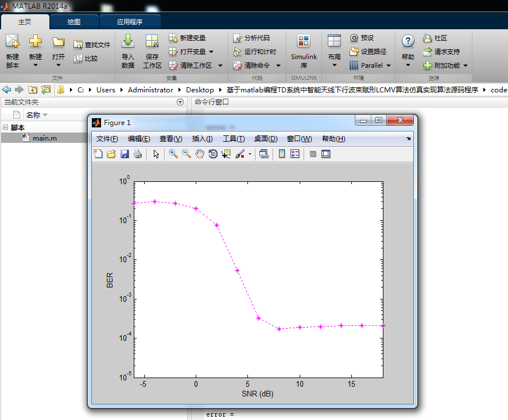508x420 pixels.
Task: Click the Name (名称) column header
Action: coord(33,115)
